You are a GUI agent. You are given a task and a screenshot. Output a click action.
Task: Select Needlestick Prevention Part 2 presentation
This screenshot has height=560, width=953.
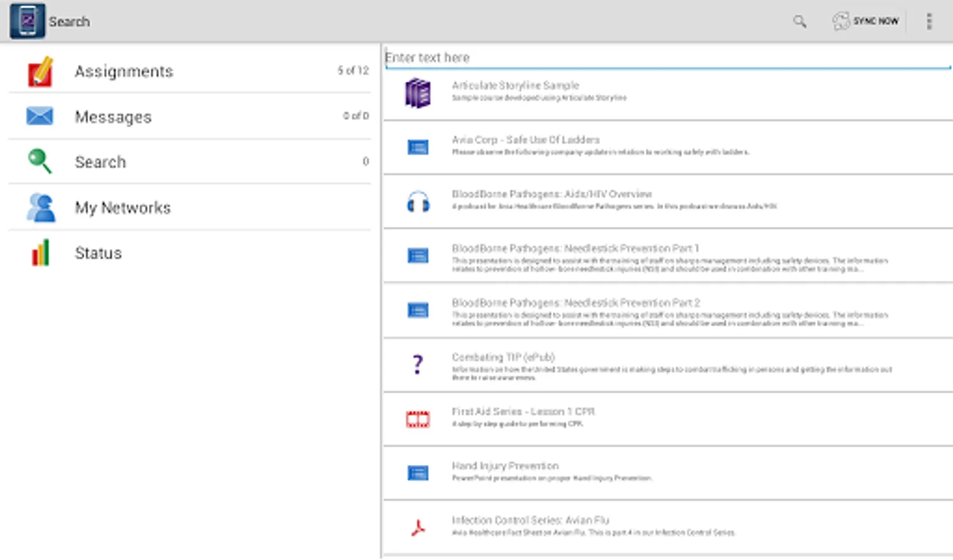tap(576, 303)
